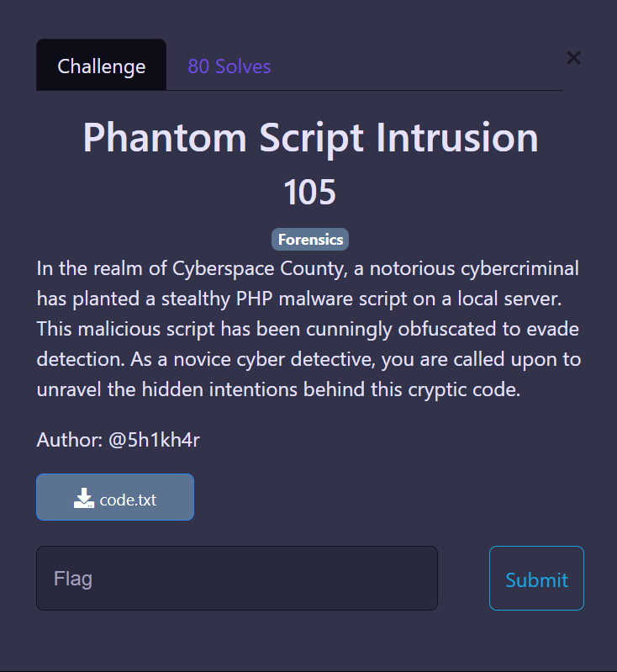This screenshot has width=617, height=672.
Task: Switch to the 80 Solves tab
Action: [x=229, y=66]
